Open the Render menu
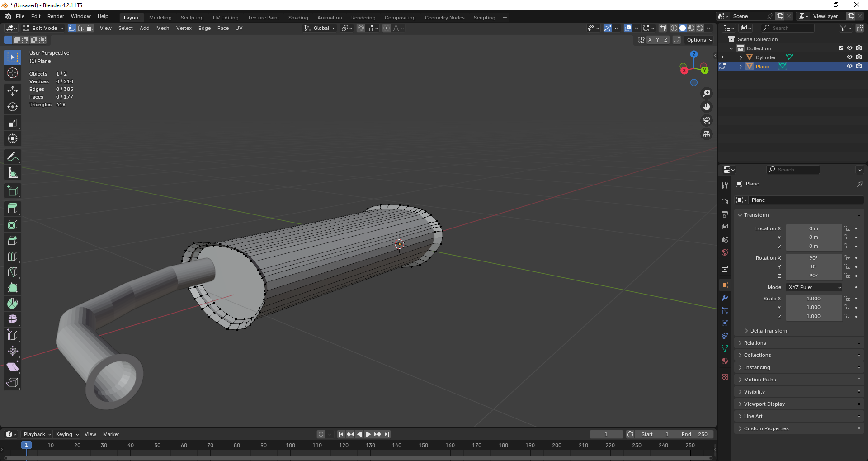This screenshot has height=461, width=868. [56, 16]
